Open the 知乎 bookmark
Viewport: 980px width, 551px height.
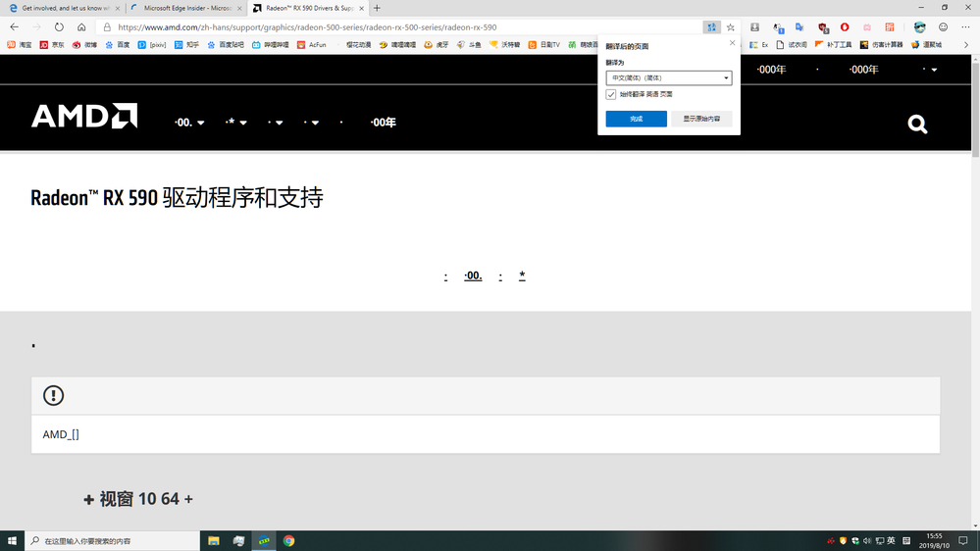click(x=186, y=45)
